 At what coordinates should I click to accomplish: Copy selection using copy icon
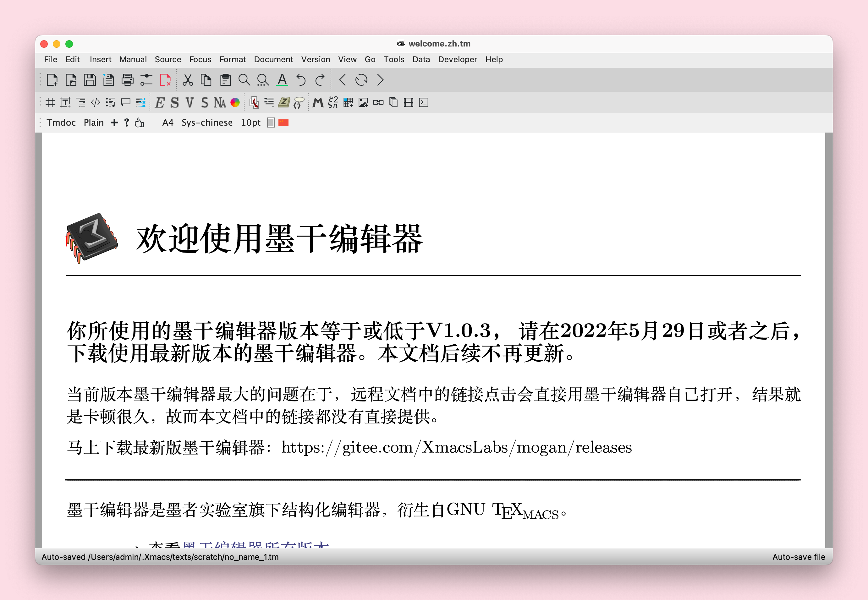pos(206,80)
